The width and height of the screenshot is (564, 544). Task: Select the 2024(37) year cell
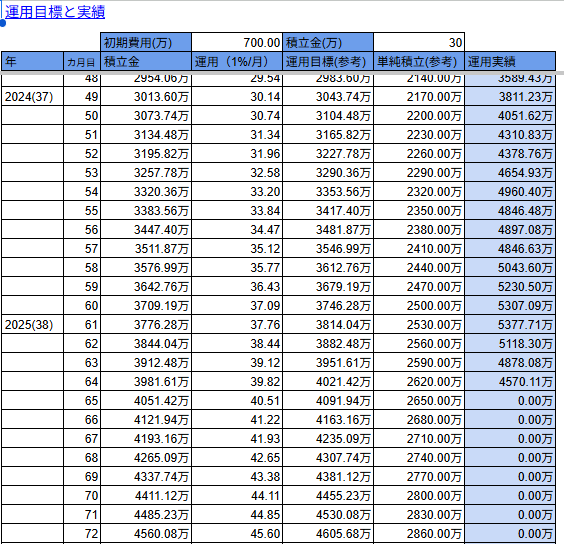click(x=32, y=96)
